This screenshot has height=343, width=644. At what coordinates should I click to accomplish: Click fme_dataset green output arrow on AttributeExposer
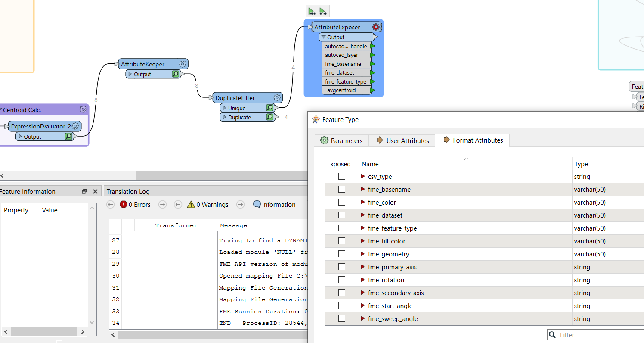pos(373,72)
